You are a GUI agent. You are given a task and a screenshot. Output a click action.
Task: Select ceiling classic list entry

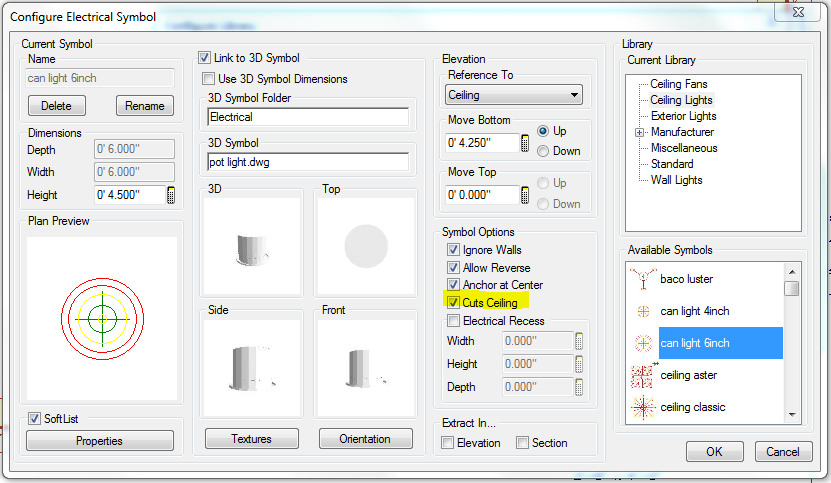click(x=693, y=407)
